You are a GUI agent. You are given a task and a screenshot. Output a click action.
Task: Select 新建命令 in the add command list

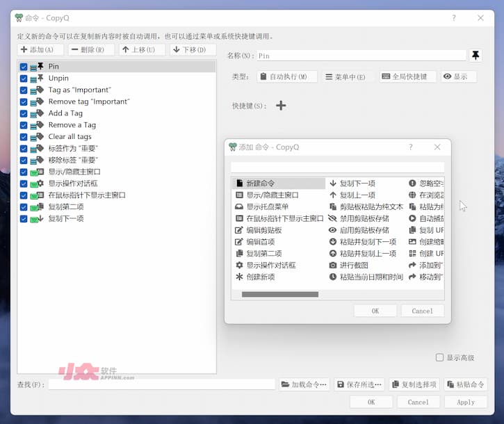pyautogui.click(x=278, y=184)
